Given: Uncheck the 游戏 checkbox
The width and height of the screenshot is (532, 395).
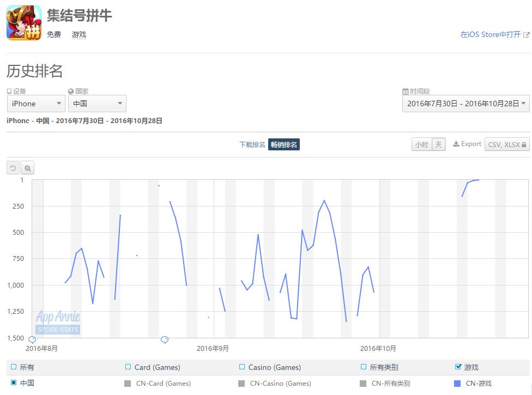Looking at the screenshot, I should [x=458, y=367].
